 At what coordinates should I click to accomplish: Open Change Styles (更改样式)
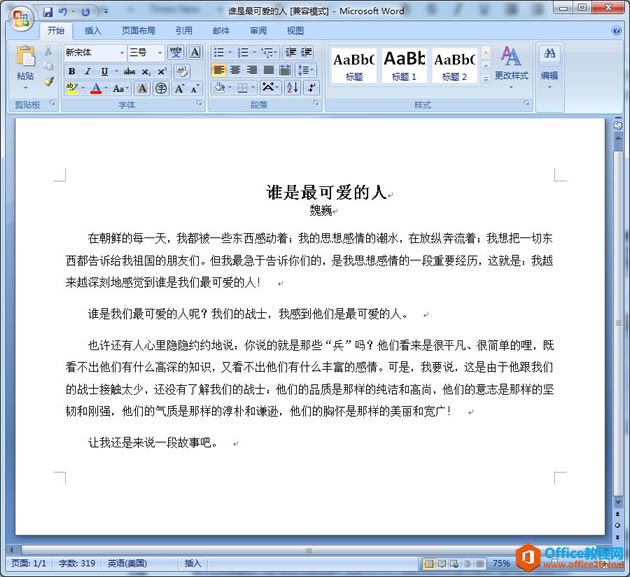(511, 66)
